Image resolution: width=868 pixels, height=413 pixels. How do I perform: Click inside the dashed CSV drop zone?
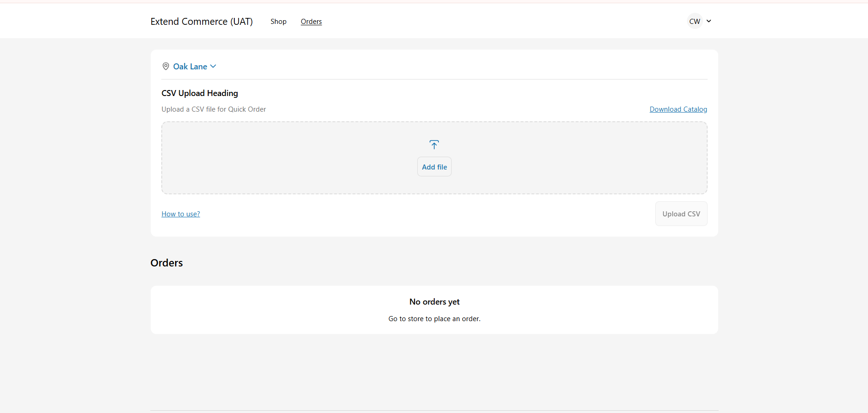point(434,158)
